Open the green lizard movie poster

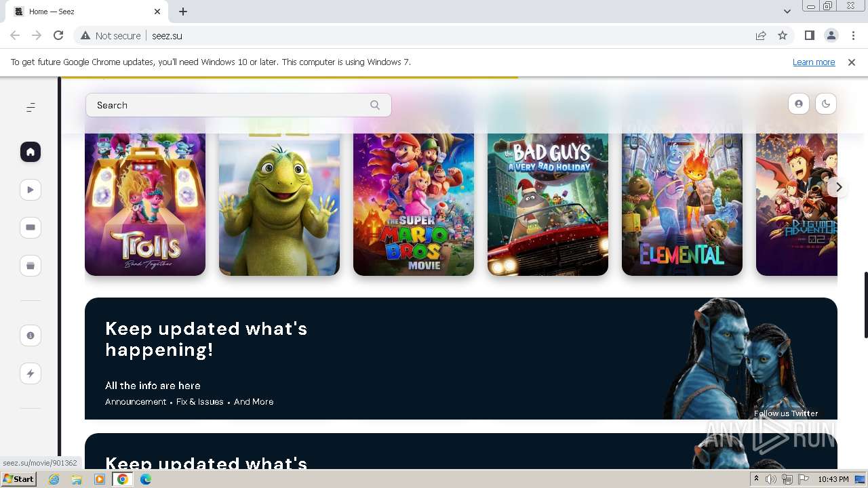pos(279,197)
